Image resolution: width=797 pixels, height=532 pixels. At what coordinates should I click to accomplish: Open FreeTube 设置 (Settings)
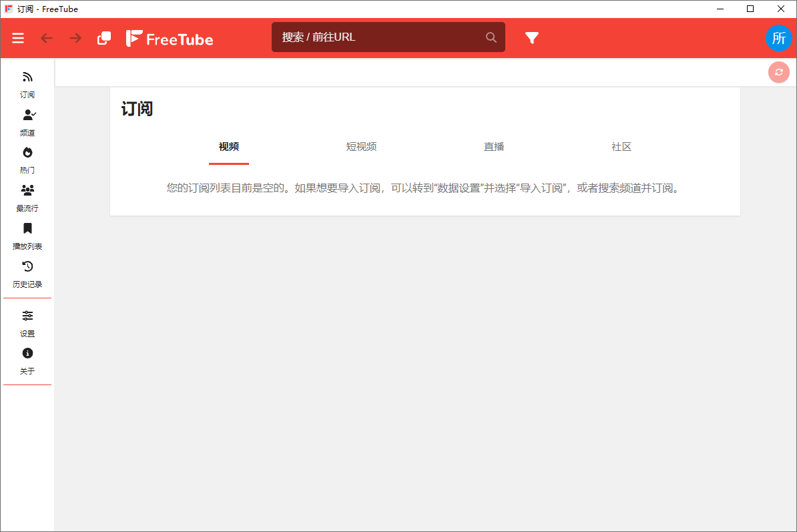27,323
